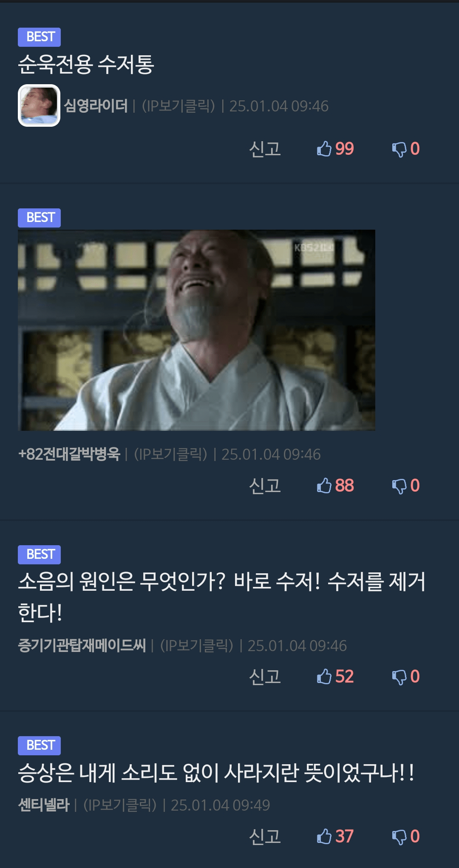This screenshot has width=459, height=868.
Task: Open user profile 심영라이더
Action: point(96,106)
